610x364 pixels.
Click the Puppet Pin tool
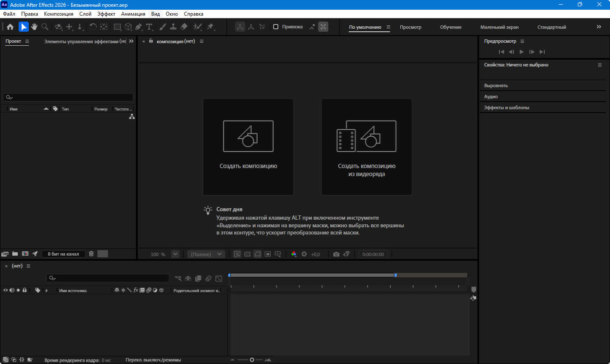click(x=210, y=27)
